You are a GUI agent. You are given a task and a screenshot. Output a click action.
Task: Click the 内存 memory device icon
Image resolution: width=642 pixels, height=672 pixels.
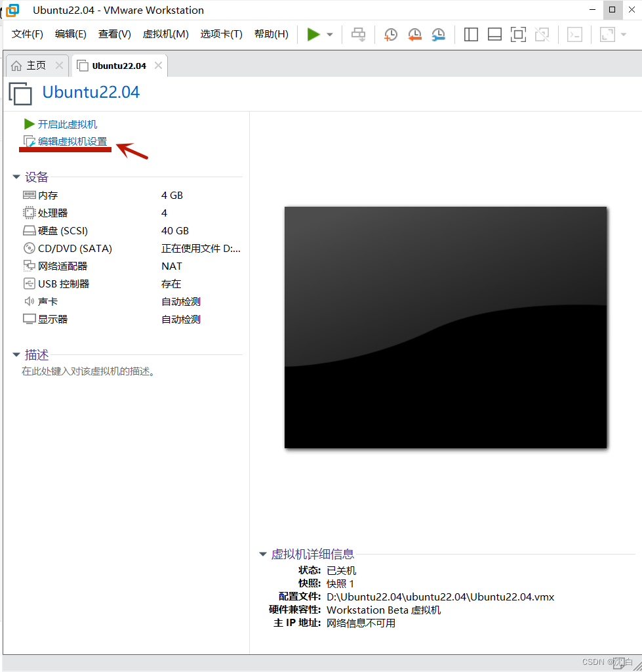pos(29,195)
